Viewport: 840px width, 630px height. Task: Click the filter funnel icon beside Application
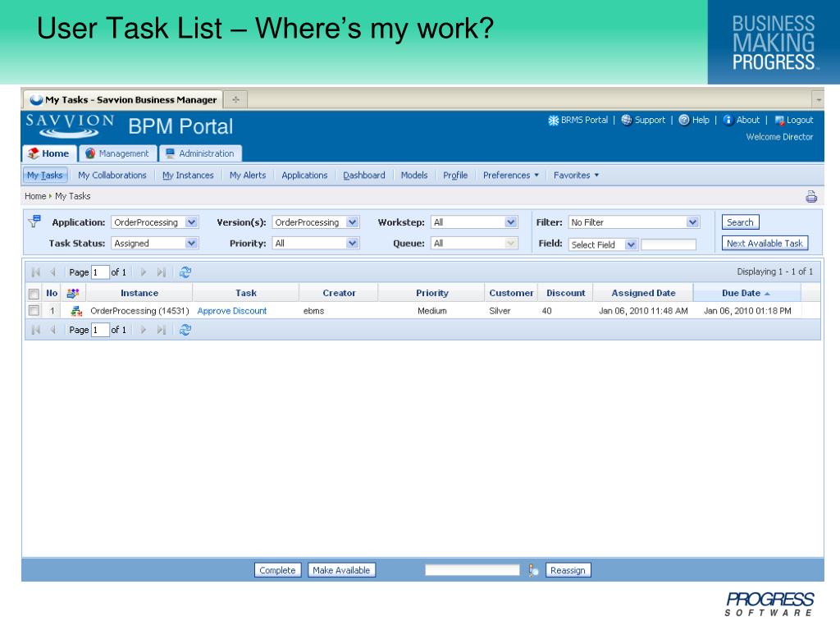tap(34, 221)
